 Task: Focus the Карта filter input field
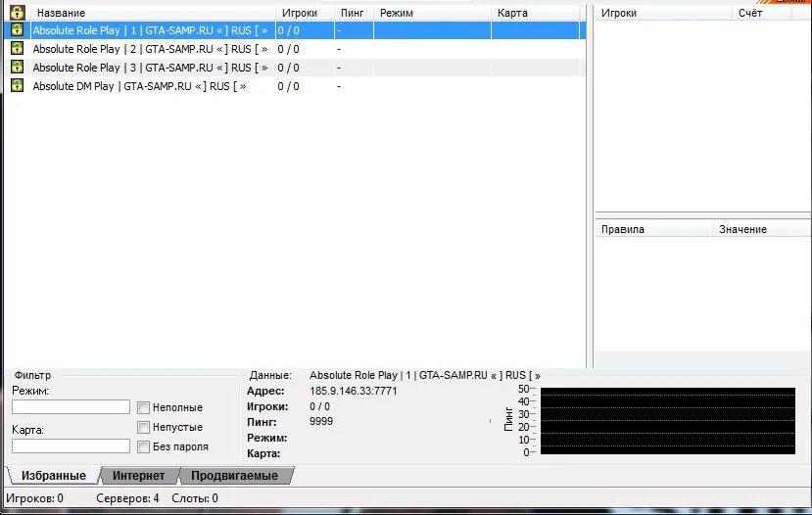71,446
